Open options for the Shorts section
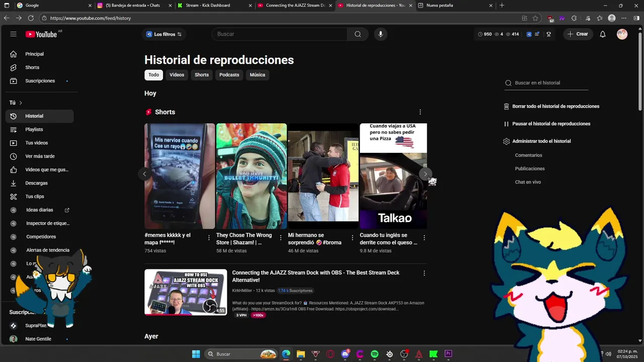Screen dimensions: 644x362 tap(420, 112)
